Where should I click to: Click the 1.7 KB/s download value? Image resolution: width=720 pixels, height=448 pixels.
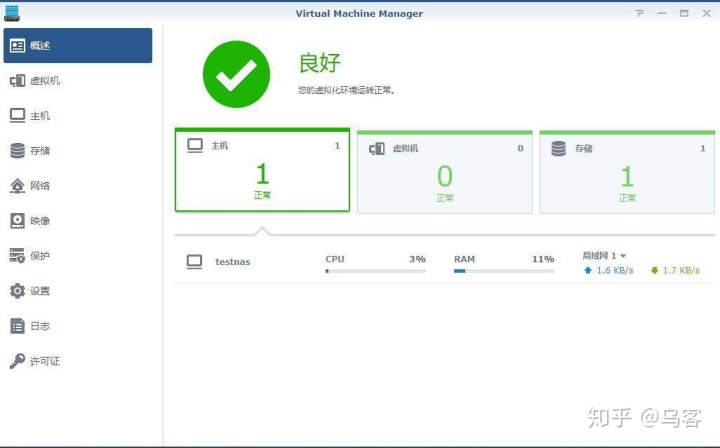[x=681, y=270]
